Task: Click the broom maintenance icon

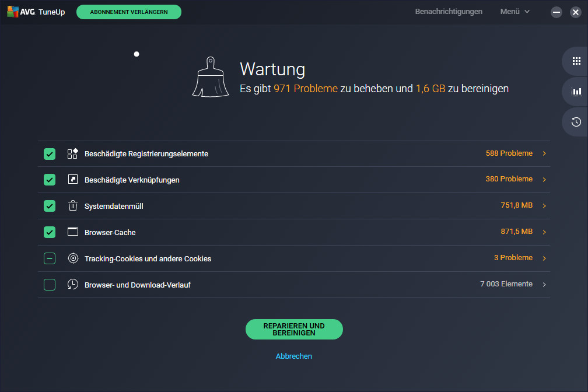Action: click(x=210, y=77)
